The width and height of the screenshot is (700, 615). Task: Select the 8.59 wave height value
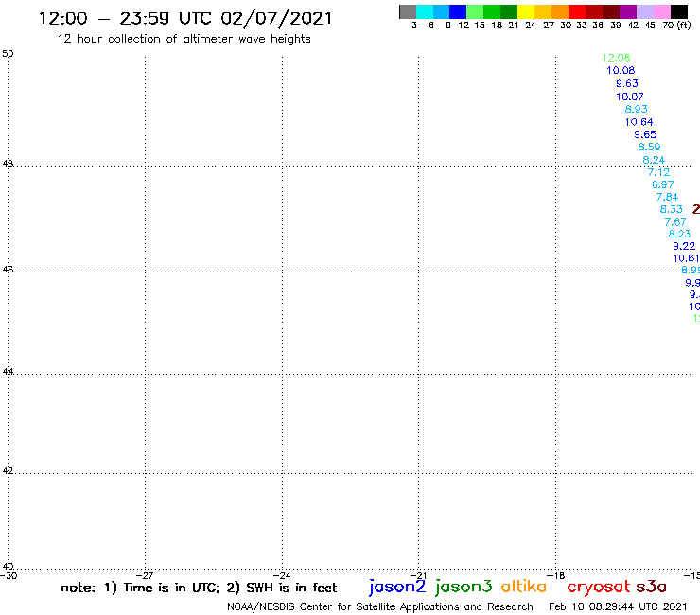[x=650, y=147]
